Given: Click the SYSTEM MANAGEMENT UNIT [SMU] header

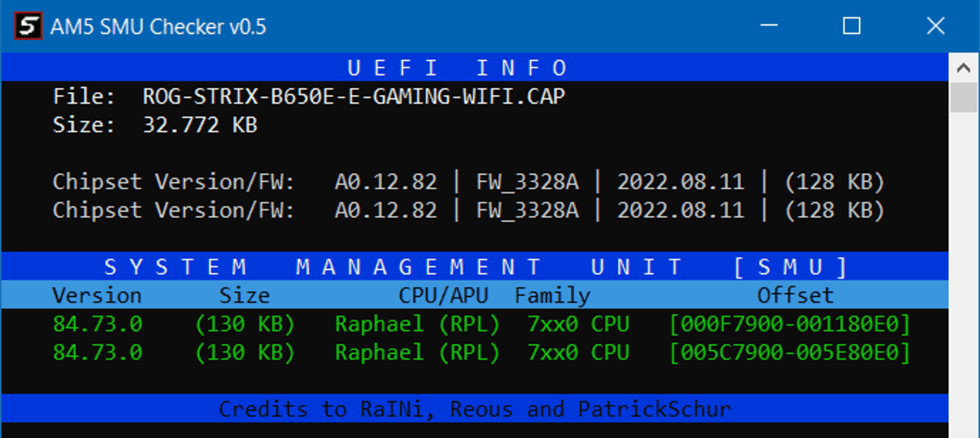Looking at the screenshot, I should pyautogui.click(x=476, y=267).
